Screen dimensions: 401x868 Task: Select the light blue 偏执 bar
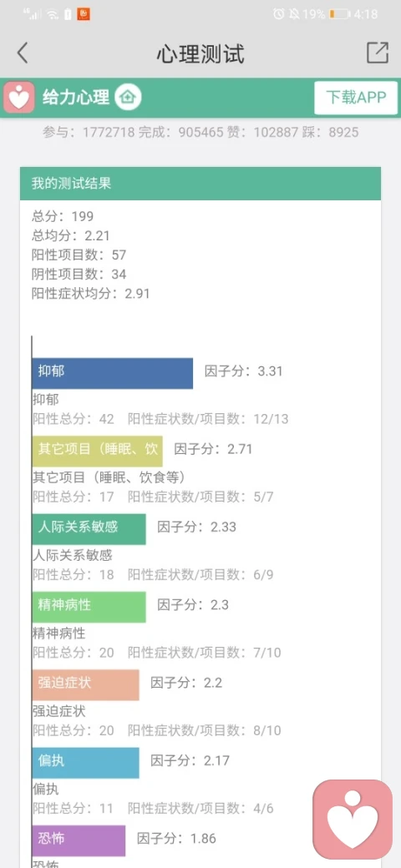(86, 763)
